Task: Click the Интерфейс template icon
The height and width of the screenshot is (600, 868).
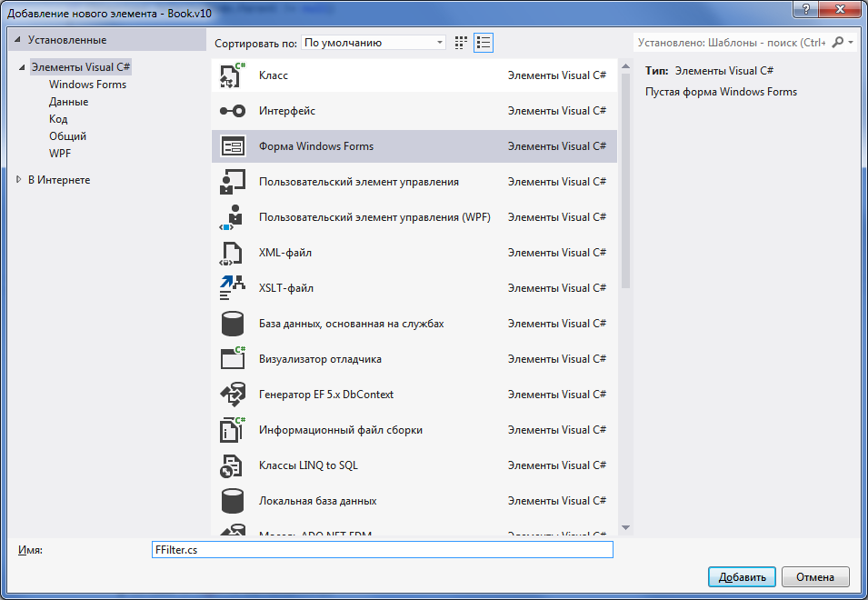Action: click(233, 111)
